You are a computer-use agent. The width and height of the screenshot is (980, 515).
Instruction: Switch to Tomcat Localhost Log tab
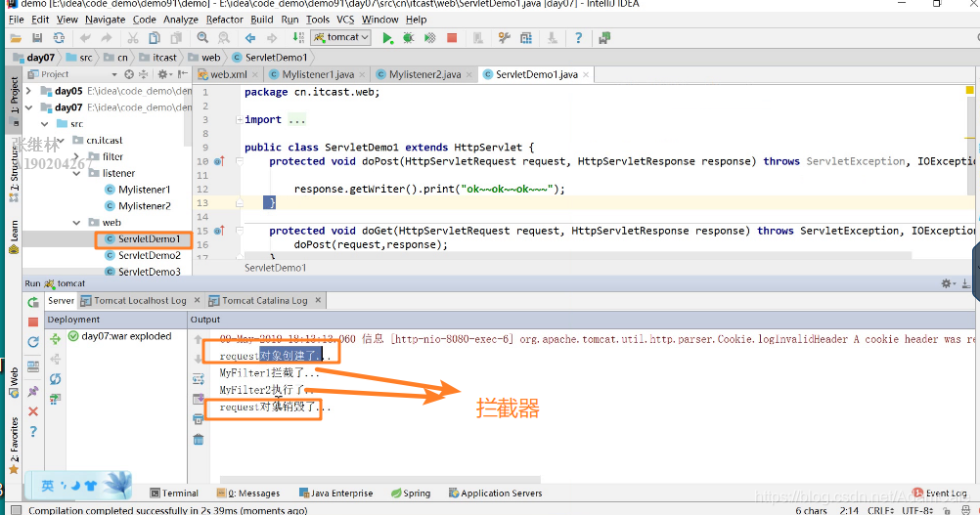[x=140, y=300]
